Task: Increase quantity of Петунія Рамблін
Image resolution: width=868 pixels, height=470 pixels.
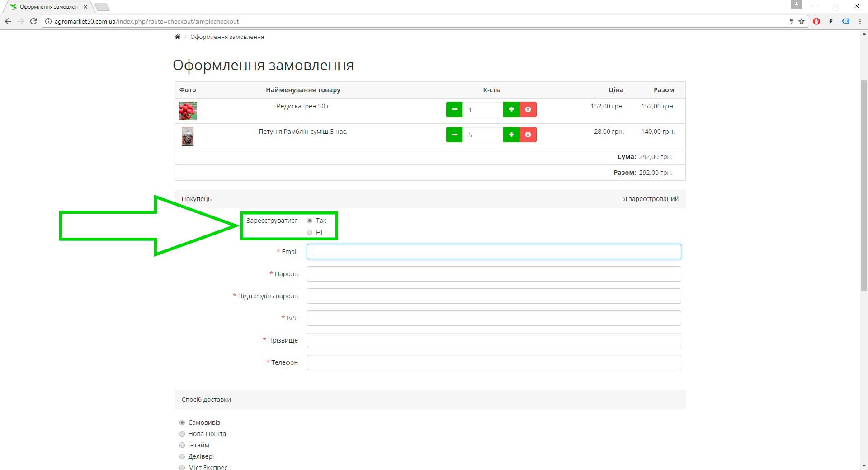Action: (511, 135)
